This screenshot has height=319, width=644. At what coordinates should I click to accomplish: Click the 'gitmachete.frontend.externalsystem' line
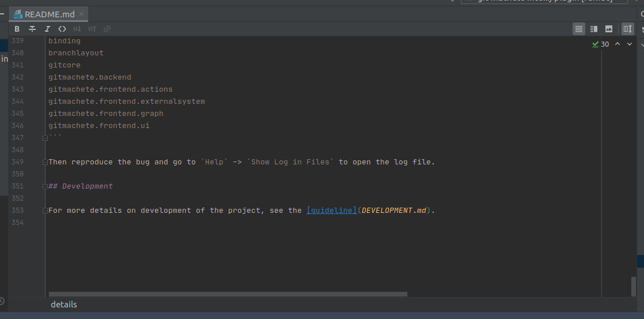(127, 102)
